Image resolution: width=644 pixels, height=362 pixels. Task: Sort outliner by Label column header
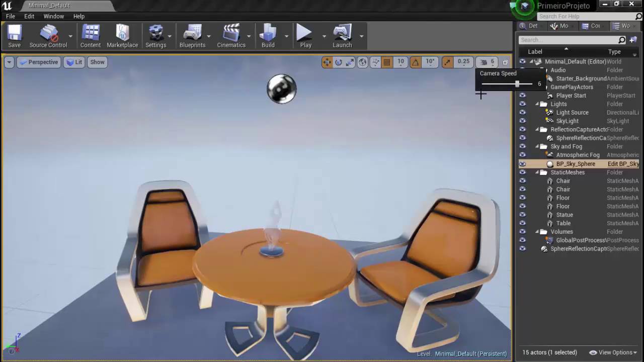(535, 52)
